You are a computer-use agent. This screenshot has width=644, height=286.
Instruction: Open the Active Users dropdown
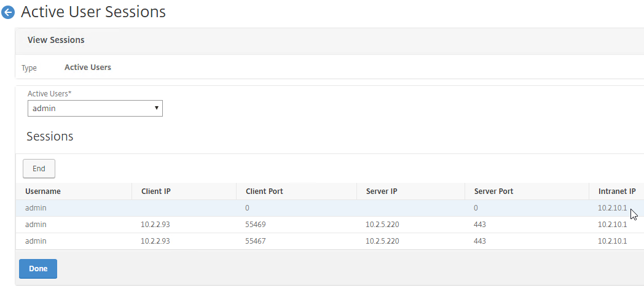pos(95,109)
